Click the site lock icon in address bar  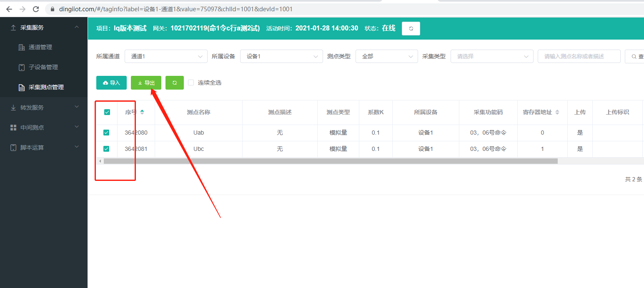53,9
